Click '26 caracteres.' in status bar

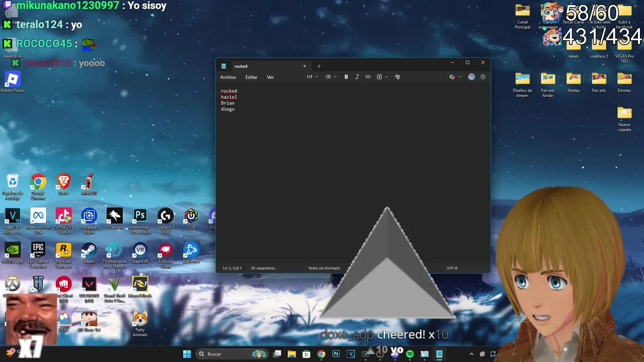click(263, 268)
